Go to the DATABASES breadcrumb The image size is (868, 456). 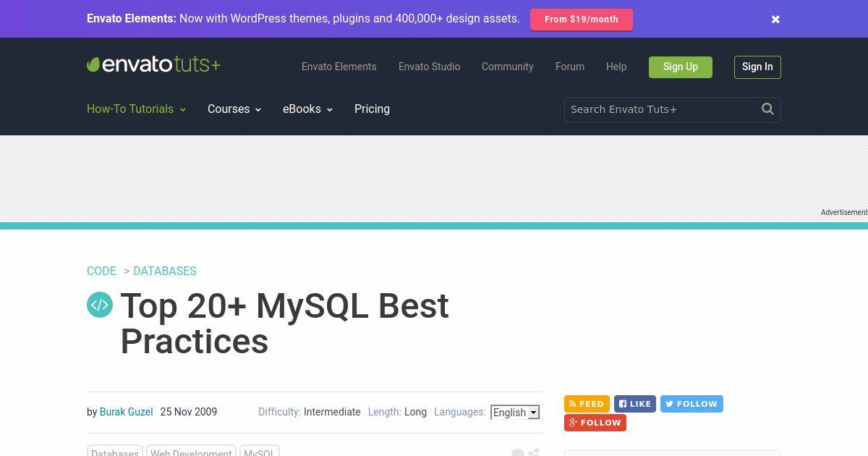pos(165,271)
